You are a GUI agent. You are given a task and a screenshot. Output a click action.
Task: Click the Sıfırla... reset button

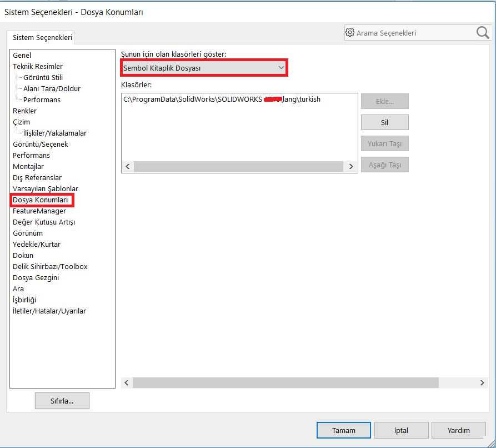click(x=62, y=401)
